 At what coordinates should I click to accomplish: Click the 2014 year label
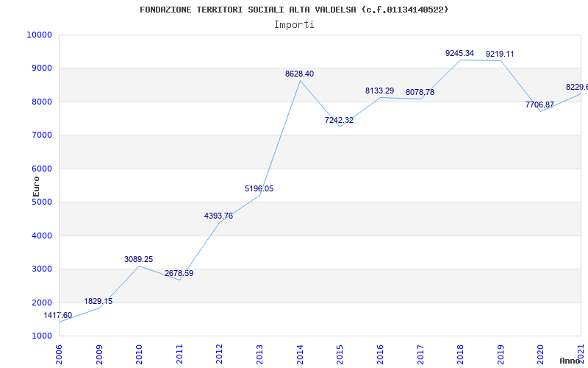pyautogui.click(x=300, y=354)
